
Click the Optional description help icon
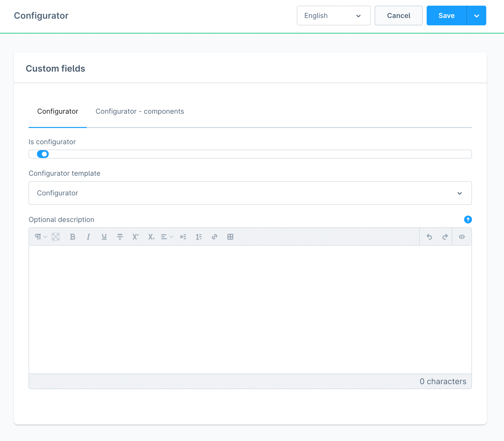tap(468, 219)
